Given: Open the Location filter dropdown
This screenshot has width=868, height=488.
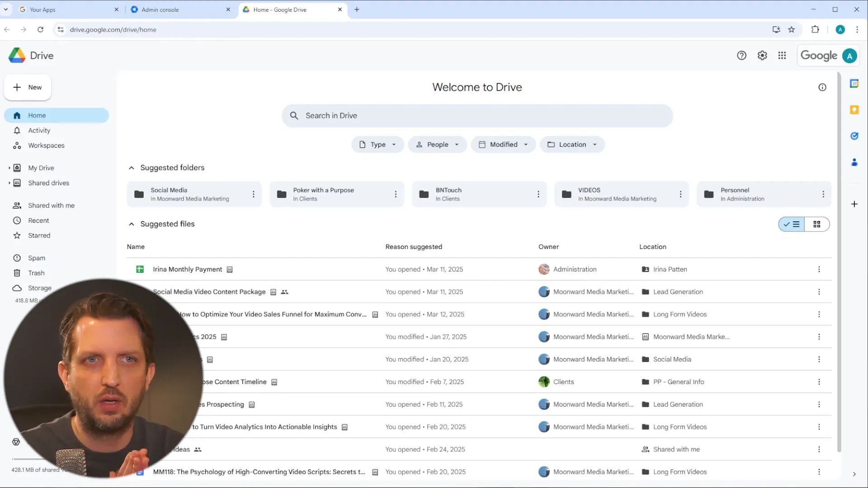Looking at the screenshot, I should coord(572,145).
